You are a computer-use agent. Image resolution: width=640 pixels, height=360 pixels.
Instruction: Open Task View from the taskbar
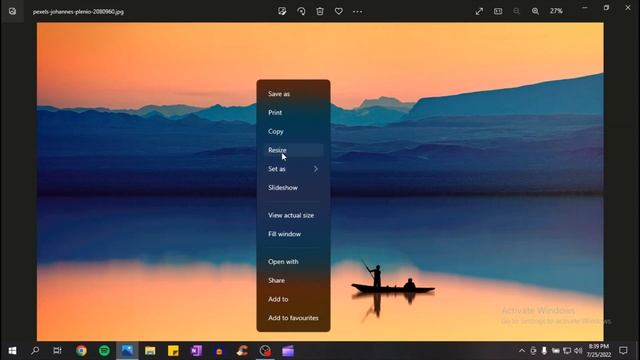coord(58,351)
